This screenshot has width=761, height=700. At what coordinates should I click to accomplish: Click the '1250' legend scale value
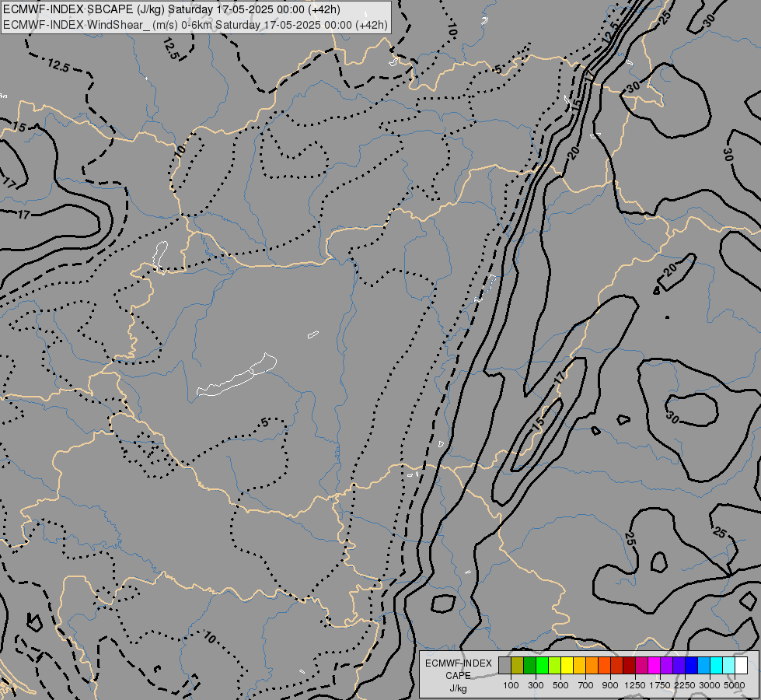tap(635, 685)
